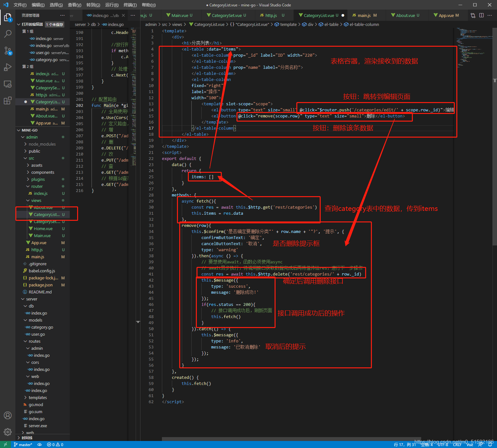Image resolution: width=497 pixels, height=448 pixels.
Task: Open the 文件(F) menu
Action: [20, 5]
